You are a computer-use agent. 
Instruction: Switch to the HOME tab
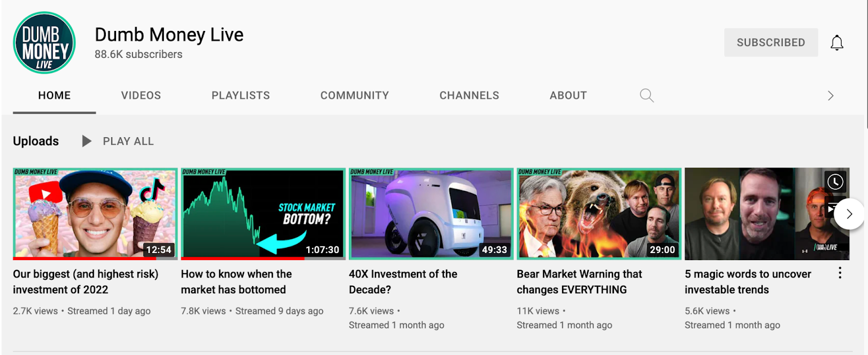tap(54, 95)
